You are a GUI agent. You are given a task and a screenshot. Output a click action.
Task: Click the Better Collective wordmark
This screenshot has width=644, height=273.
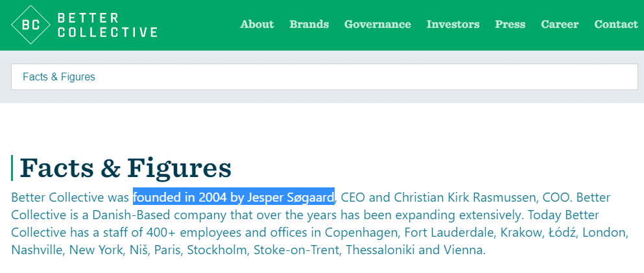[107, 25]
